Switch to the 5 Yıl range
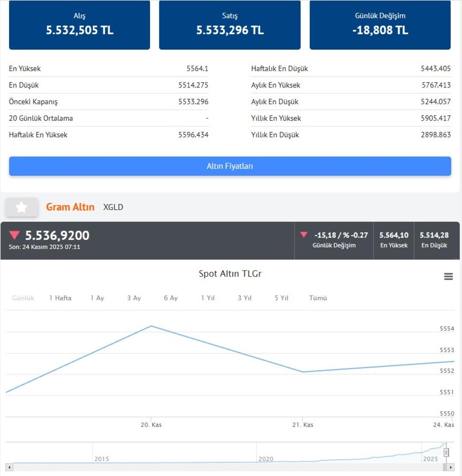Viewport: 462px width, 476px height. tap(281, 298)
